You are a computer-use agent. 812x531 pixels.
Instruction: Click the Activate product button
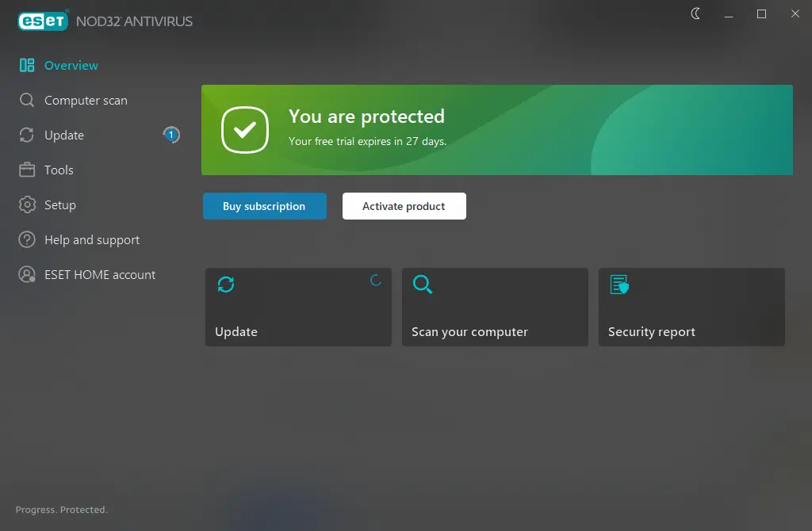404,206
